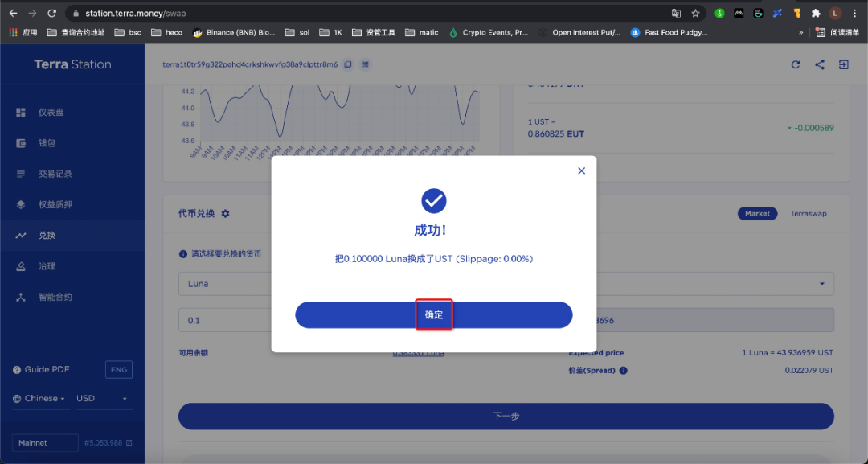868x464 pixels.
Task: Click the Mainnet network field
Action: click(x=45, y=443)
